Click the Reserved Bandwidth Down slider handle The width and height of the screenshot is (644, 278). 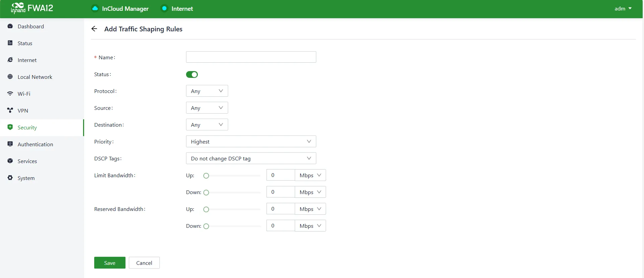point(206,226)
